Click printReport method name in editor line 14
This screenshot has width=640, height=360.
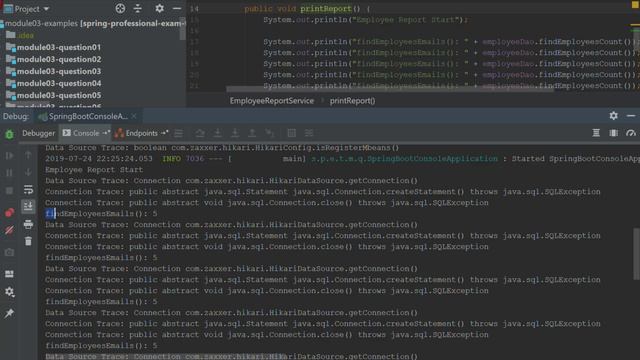326,9
